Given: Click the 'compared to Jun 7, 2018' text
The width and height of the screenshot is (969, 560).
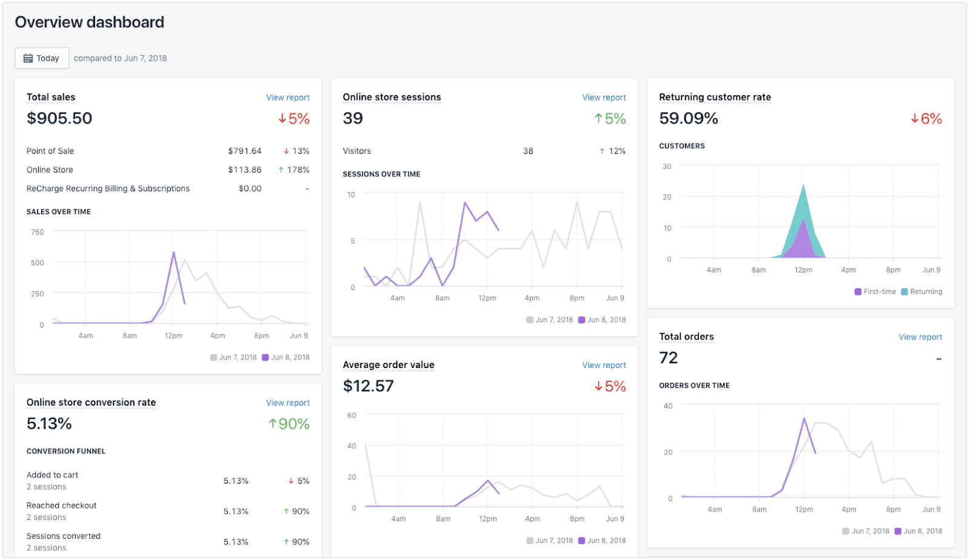Looking at the screenshot, I should point(120,58).
